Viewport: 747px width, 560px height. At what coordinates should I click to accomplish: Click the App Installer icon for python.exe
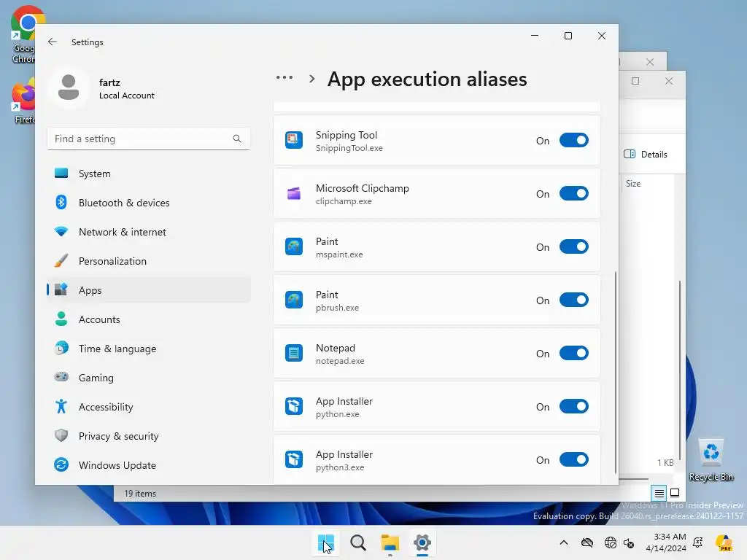tap(294, 407)
